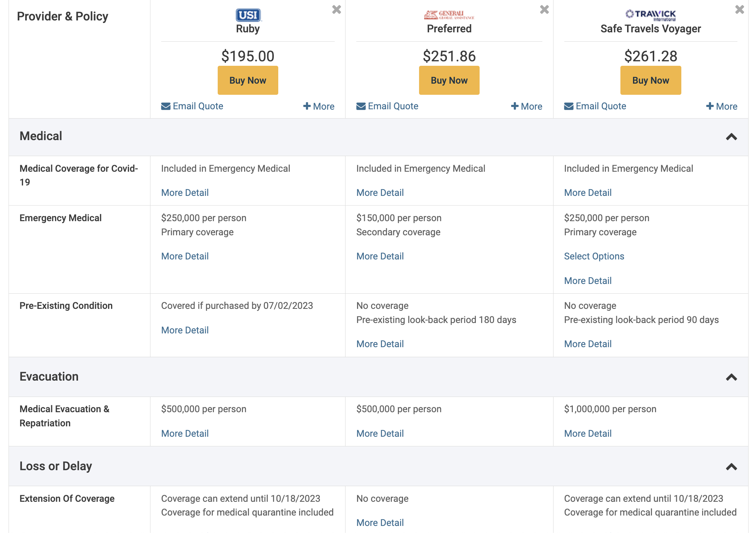
Task: Open Preferred's Extension Of Coverage More Detail
Action: click(x=380, y=523)
